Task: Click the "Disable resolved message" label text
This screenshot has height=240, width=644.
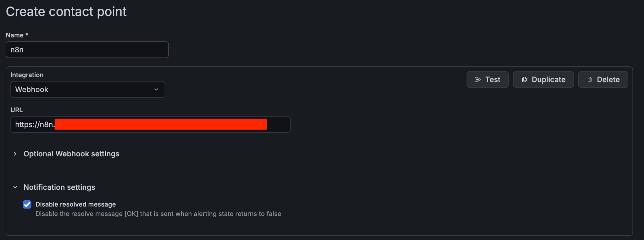Action: click(x=75, y=204)
